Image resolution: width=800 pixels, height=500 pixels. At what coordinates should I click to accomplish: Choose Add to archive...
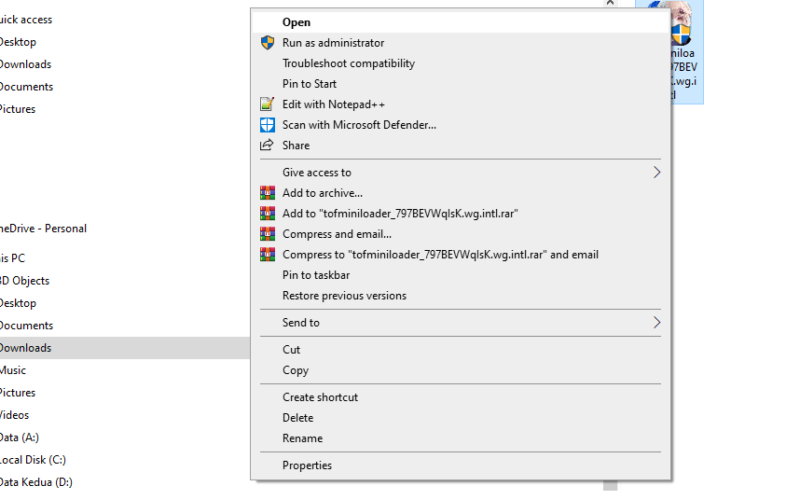click(x=460, y=193)
